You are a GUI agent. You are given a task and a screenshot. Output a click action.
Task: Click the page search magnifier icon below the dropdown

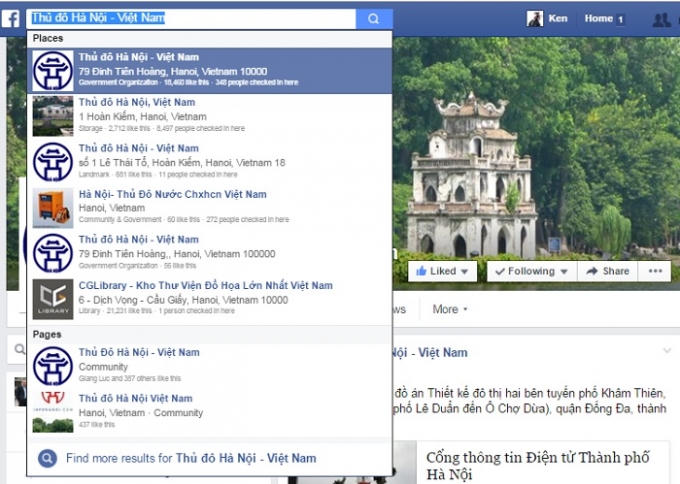20,349
